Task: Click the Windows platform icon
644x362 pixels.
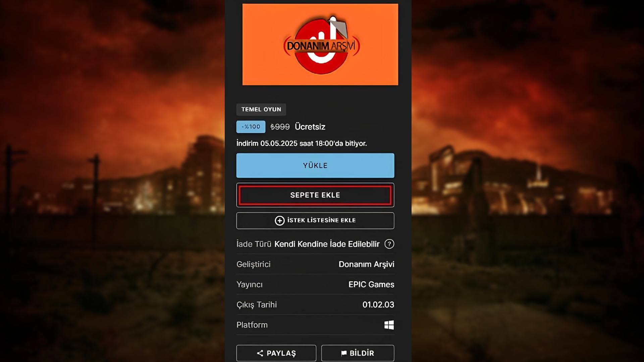Action: tap(389, 325)
